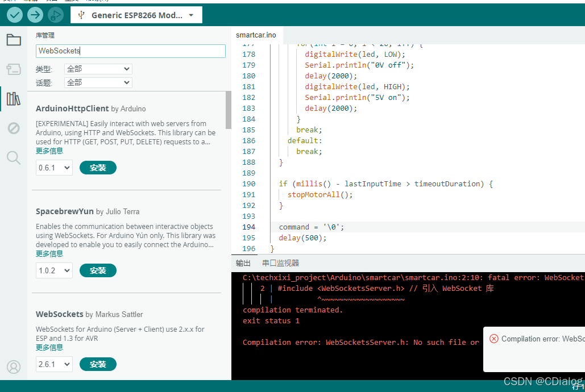Image resolution: width=585 pixels, height=392 pixels.
Task: Choose SpacebrewYun version 1.0.2 dropdown
Action: [54, 270]
